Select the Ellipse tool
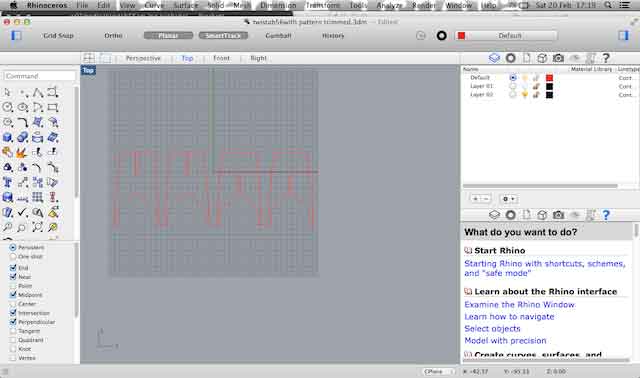The width and height of the screenshot is (640, 378). click(23, 107)
